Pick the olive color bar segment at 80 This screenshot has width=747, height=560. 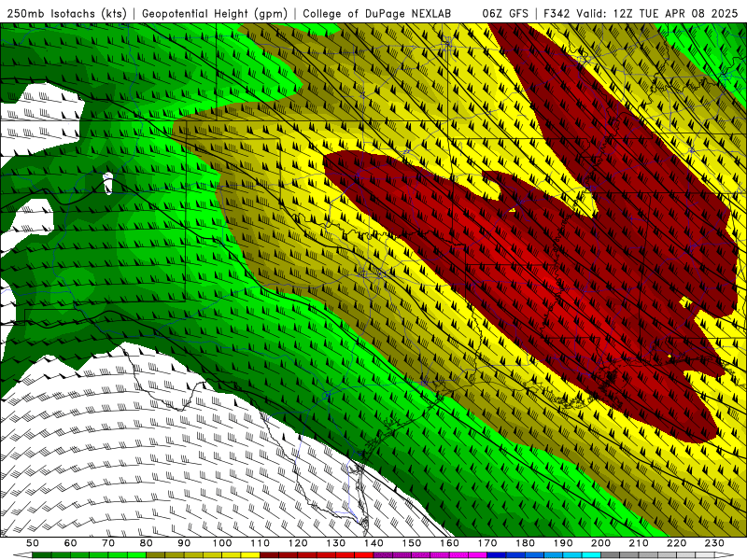tap(155, 554)
